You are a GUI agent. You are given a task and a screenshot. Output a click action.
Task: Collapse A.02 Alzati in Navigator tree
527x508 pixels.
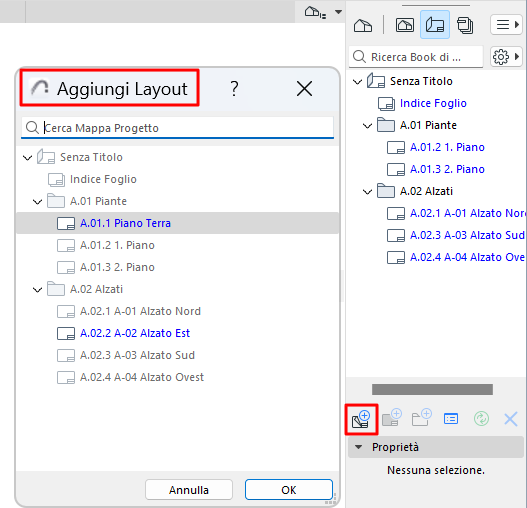point(367,192)
